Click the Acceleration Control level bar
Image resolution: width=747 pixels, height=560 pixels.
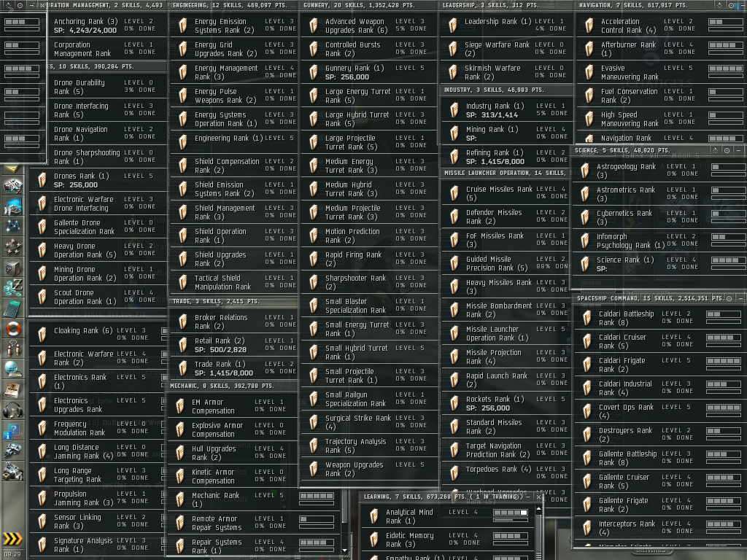(x=726, y=22)
